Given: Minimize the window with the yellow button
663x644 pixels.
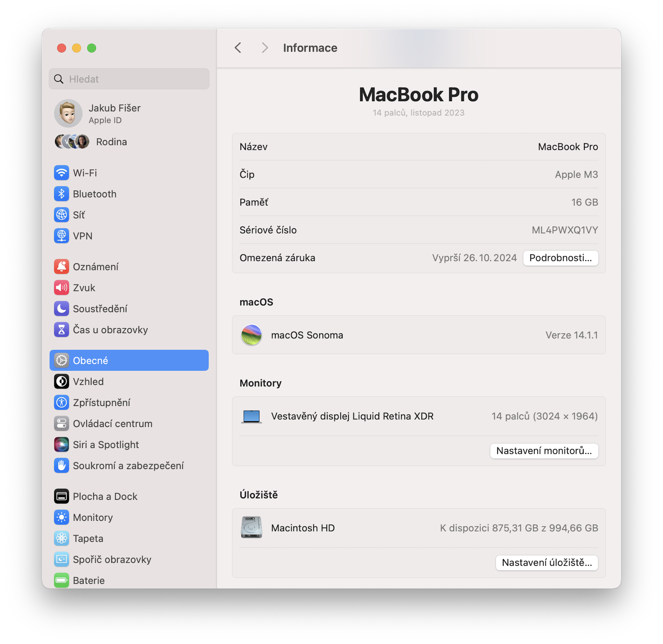Looking at the screenshot, I should pyautogui.click(x=77, y=48).
